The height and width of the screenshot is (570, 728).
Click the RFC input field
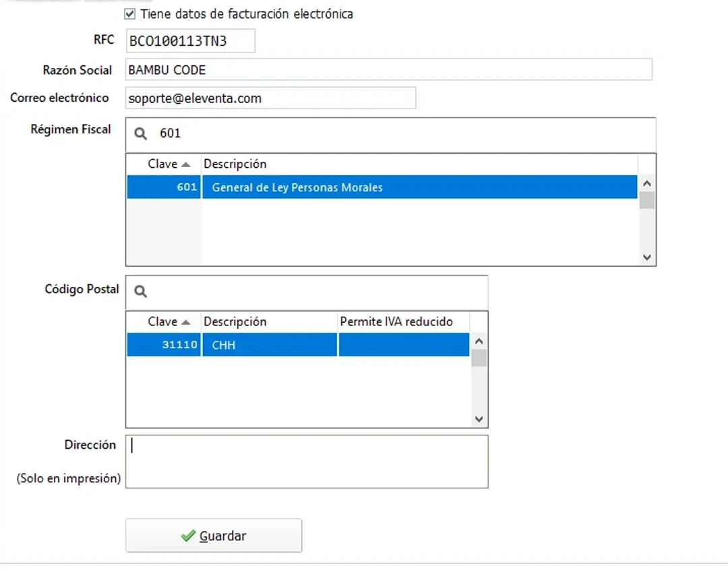coord(190,41)
